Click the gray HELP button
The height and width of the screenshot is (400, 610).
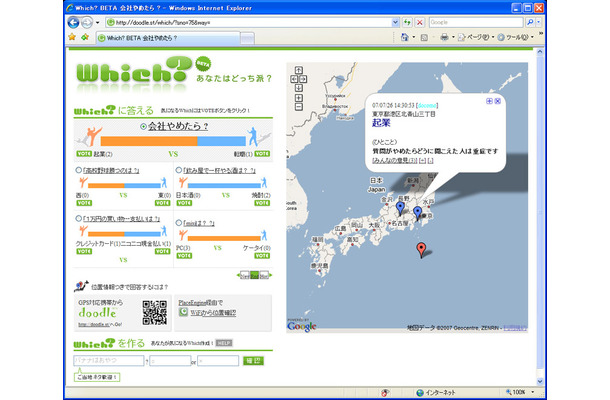(x=224, y=343)
